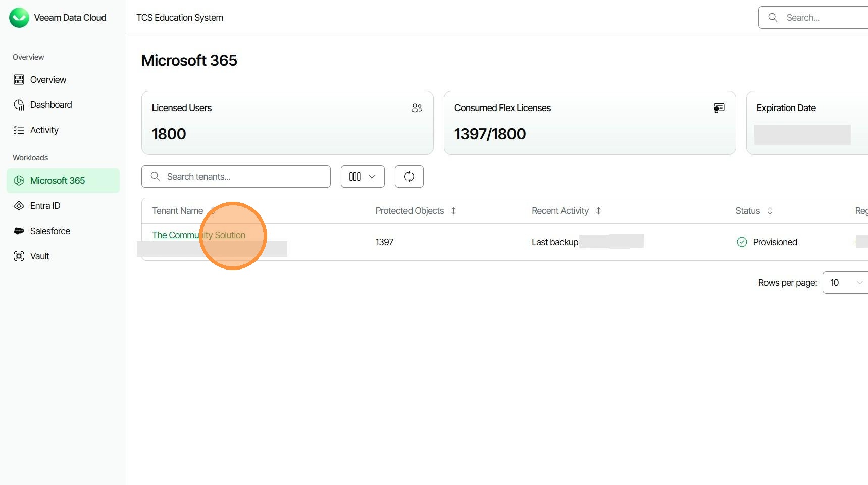
Task: Open the Entra ID workload
Action: click(63, 206)
